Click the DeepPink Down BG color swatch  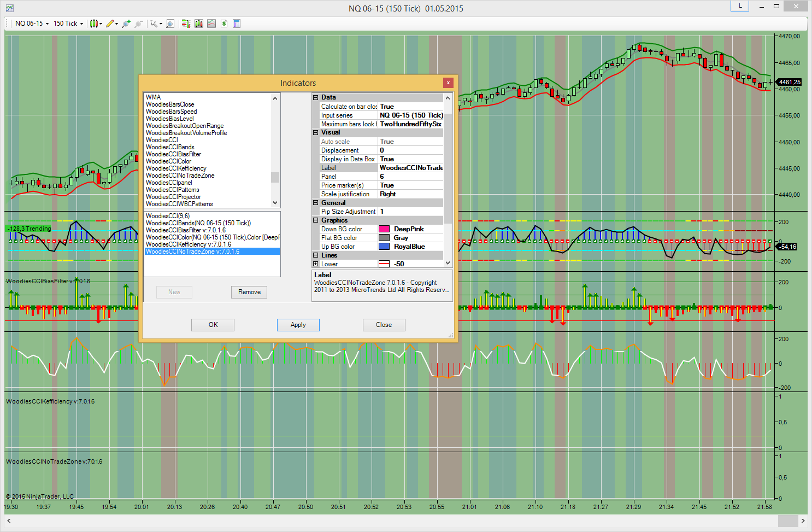[x=384, y=229]
